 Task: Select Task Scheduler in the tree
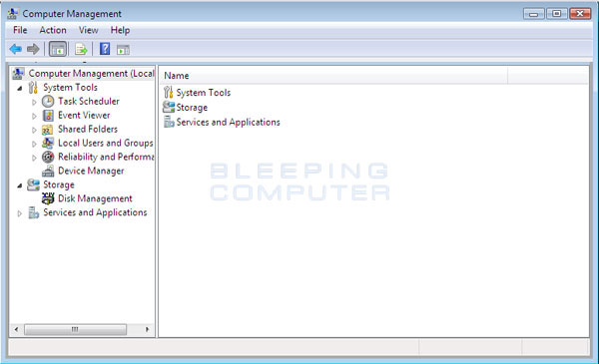89,101
